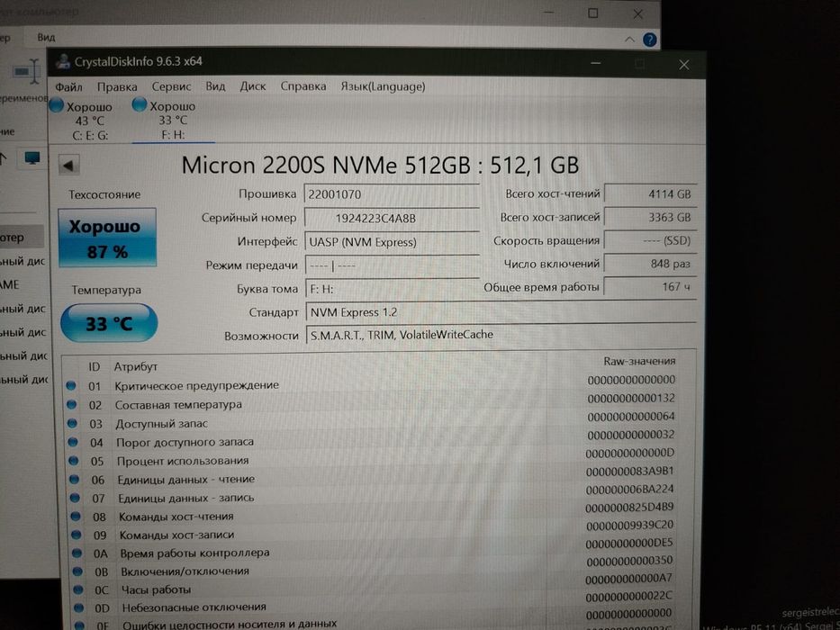Open the Справка menu
The height and width of the screenshot is (630, 840).
303,86
